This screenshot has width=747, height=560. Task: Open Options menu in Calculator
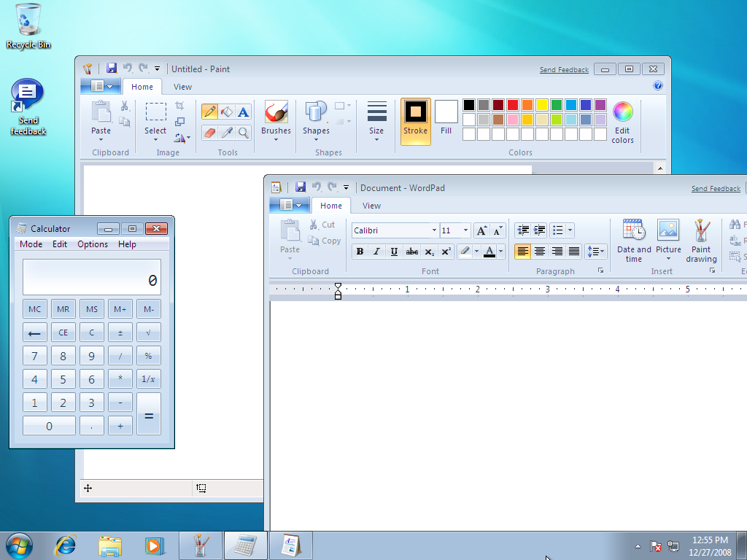93,244
